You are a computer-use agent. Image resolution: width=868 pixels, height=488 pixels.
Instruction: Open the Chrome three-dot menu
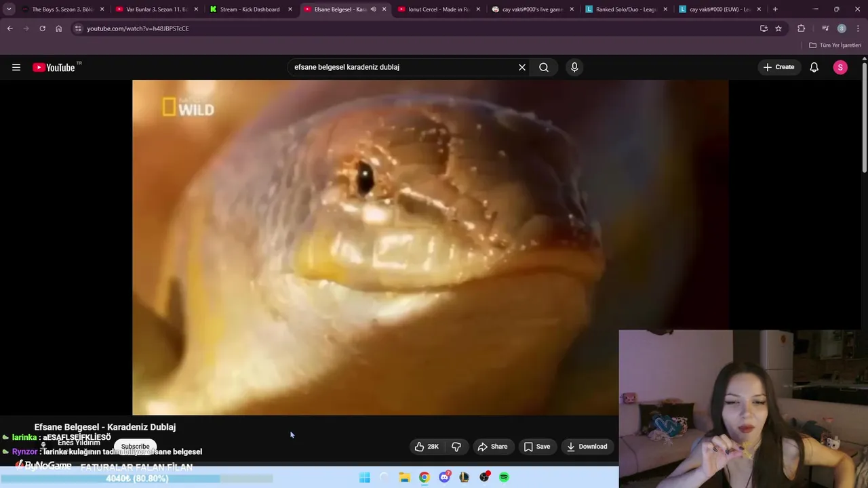tap(859, 28)
